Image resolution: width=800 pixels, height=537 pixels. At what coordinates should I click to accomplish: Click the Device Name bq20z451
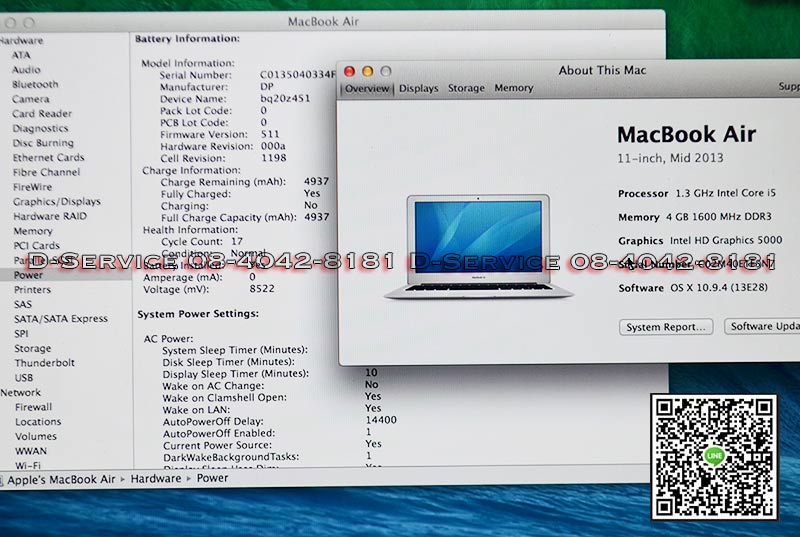[285, 98]
